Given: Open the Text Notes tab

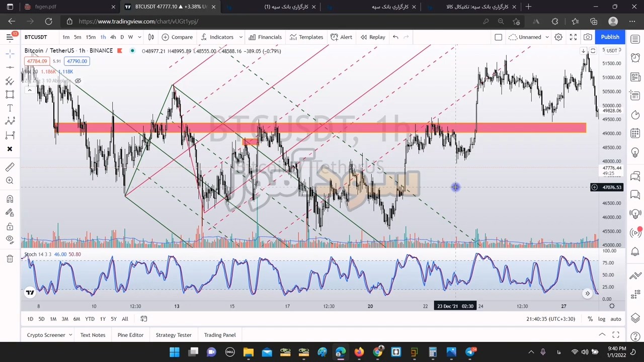Looking at the screenshot, I should tap(93, 335).
